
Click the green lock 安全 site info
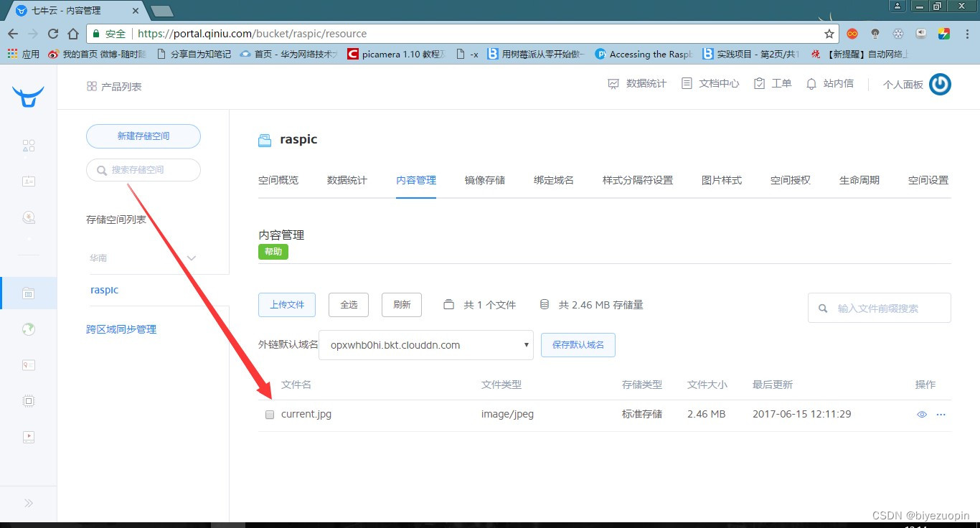click(x=110, y=34)
